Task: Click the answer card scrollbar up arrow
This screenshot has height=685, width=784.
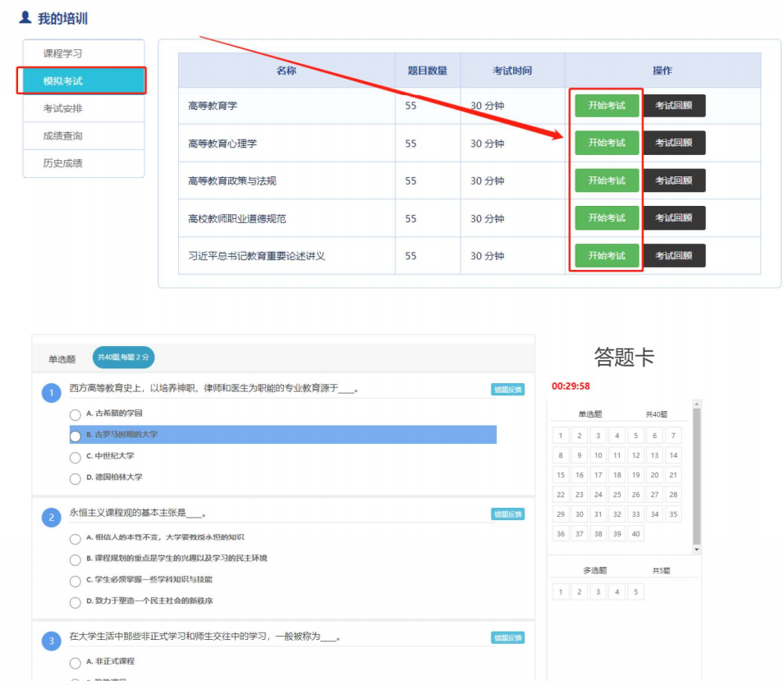Action: [697, 404]
